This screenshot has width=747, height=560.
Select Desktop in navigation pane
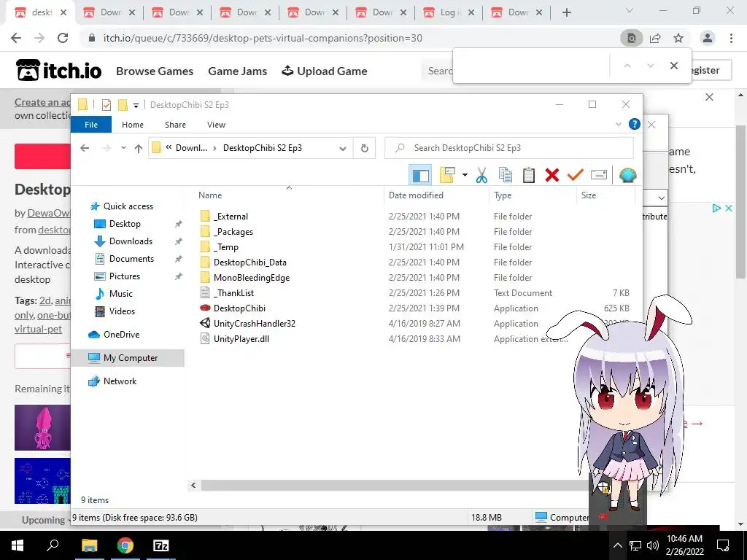pos(125,224)
